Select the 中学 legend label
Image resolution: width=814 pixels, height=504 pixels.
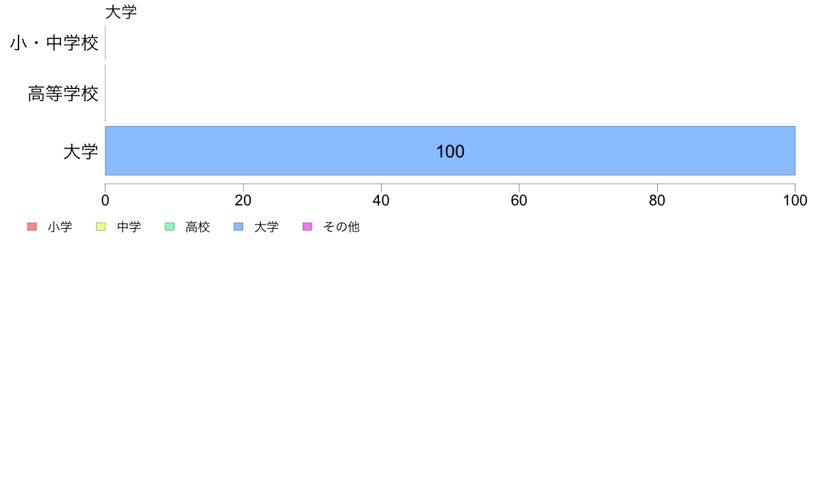129,227
